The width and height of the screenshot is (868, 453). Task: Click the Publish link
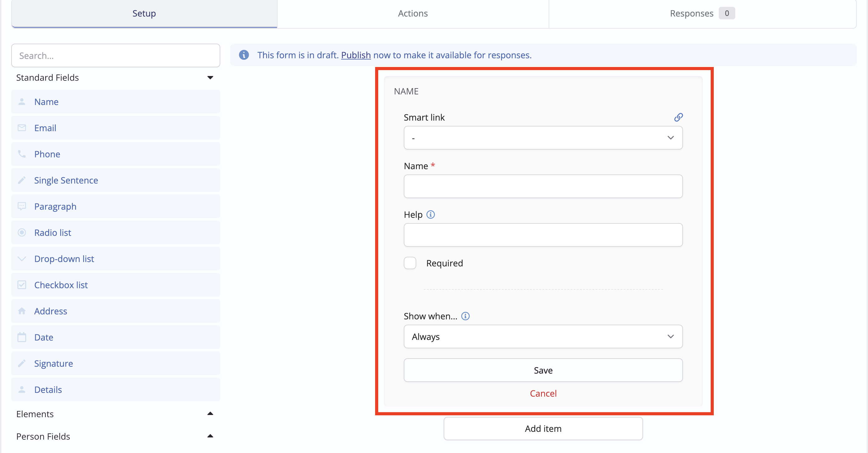pos(355,55)
